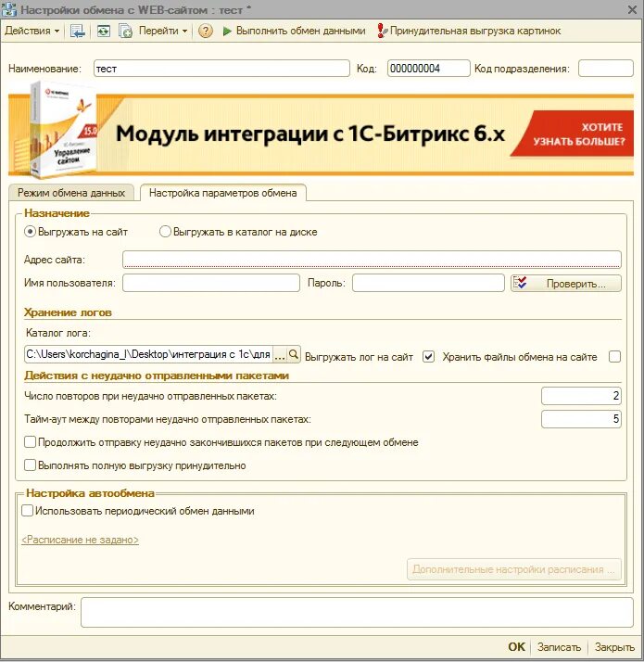Enable Использовать периодический обмен данными

click(27, 511)
